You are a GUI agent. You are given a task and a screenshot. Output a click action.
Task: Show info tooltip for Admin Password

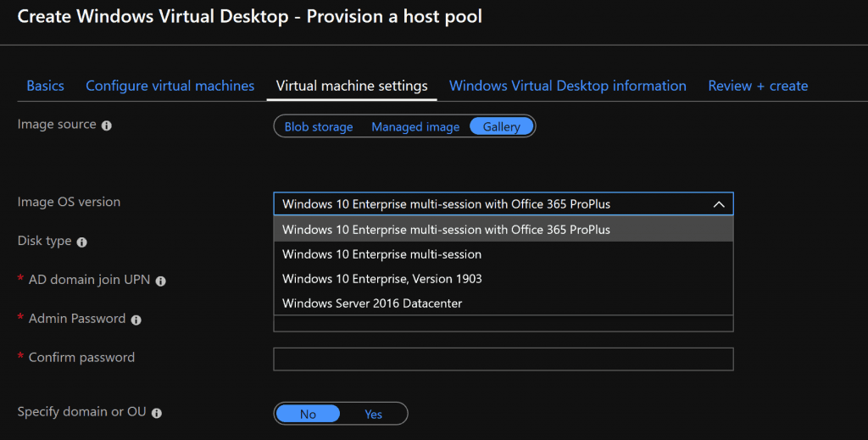tap(136, 320)
